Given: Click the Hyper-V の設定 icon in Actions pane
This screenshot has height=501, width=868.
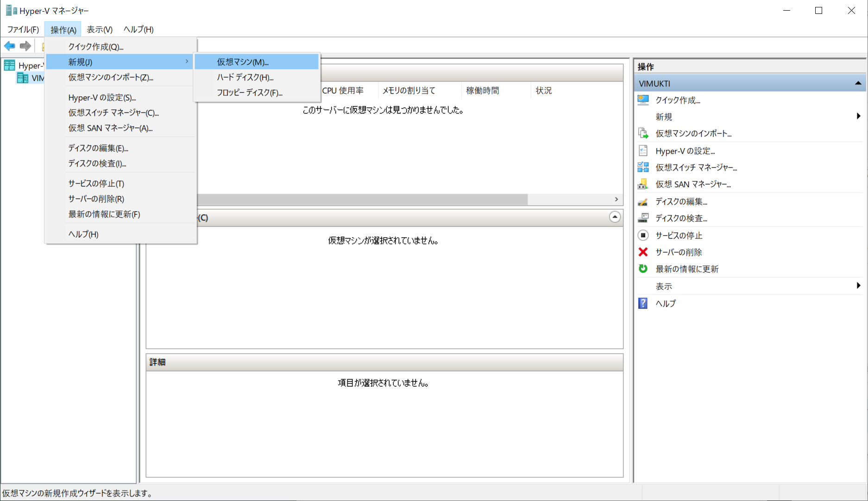Looking at the screenshot, I should [643, 150].
